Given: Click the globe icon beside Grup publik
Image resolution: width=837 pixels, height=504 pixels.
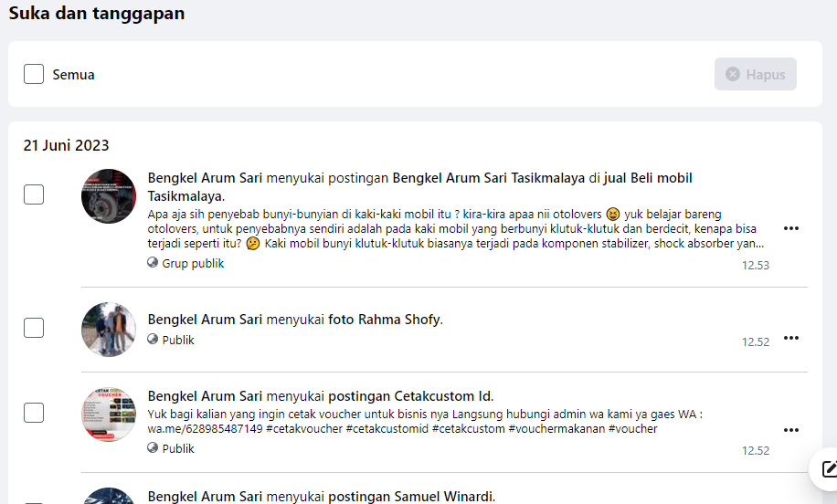Looking at the screenshot, I should (153, 262).
